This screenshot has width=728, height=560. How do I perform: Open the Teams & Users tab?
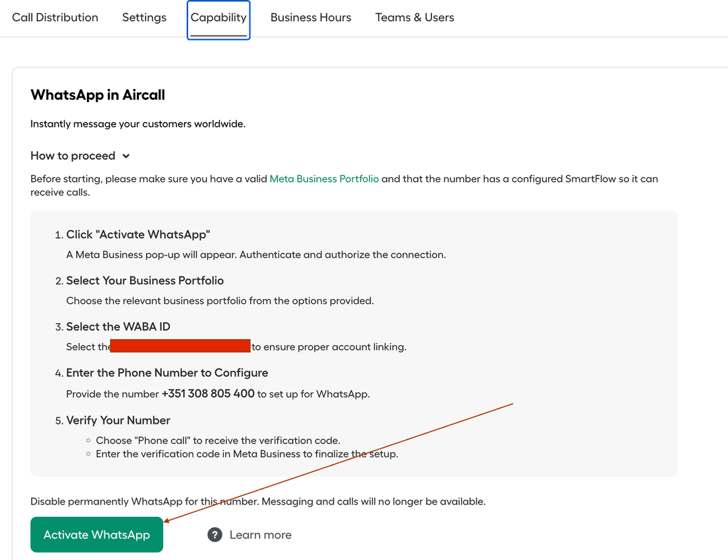tap(415, 18)
